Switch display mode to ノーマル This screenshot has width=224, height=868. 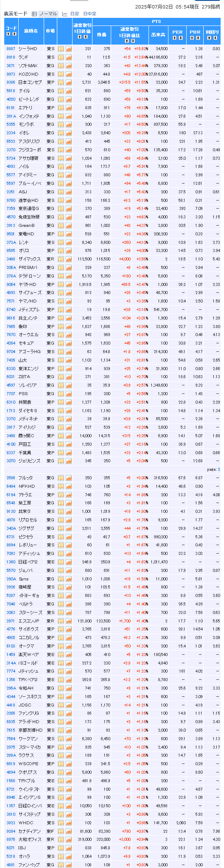pos(48,14)
